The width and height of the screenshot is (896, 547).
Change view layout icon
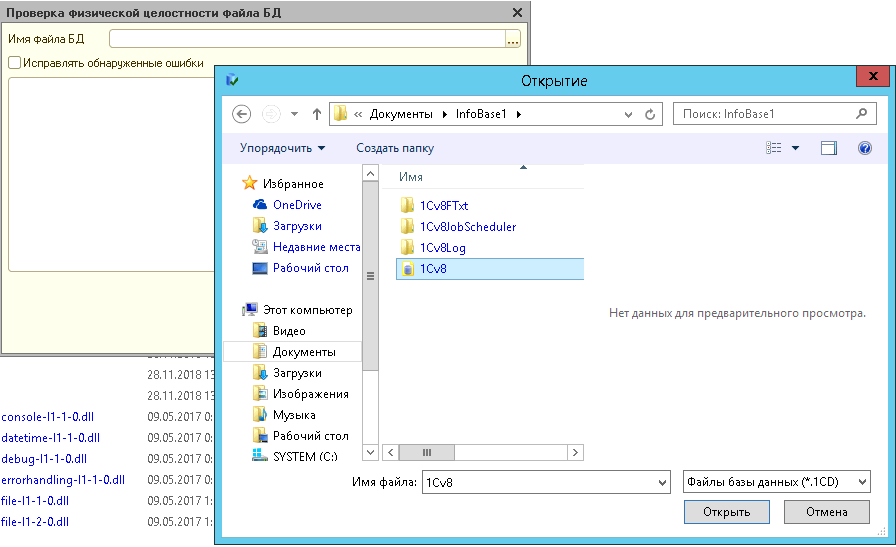coord(774,148)
